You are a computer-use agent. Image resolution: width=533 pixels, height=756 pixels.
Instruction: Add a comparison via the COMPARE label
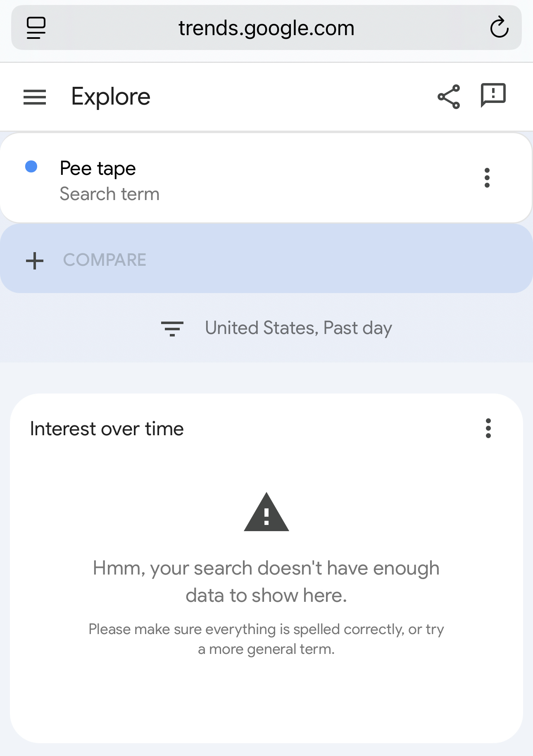pos(105,260)
